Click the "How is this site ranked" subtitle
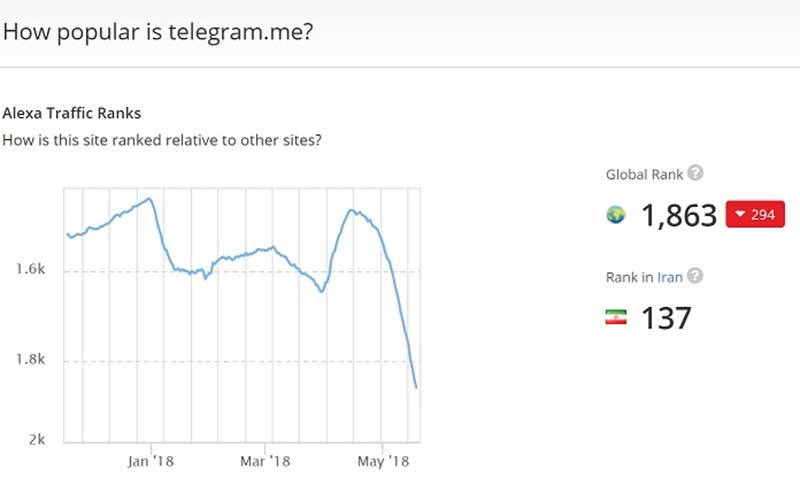Screen dimensions: 800x500 click(x=162, y=140)
